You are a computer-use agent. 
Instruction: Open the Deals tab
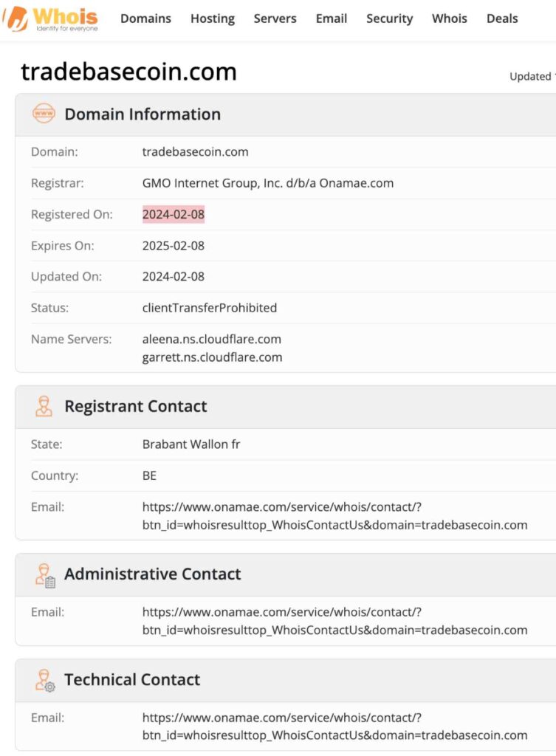(501, 18)
